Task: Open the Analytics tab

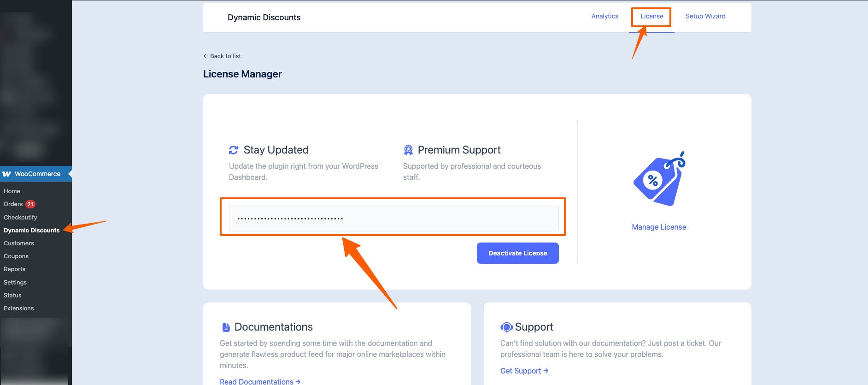Action: (x=604, y=16)
